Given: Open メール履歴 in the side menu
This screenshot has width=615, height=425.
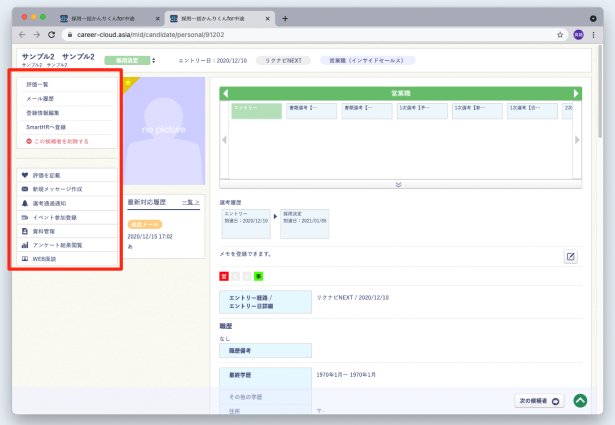Looking at the screenshot, I should [41, 99].
